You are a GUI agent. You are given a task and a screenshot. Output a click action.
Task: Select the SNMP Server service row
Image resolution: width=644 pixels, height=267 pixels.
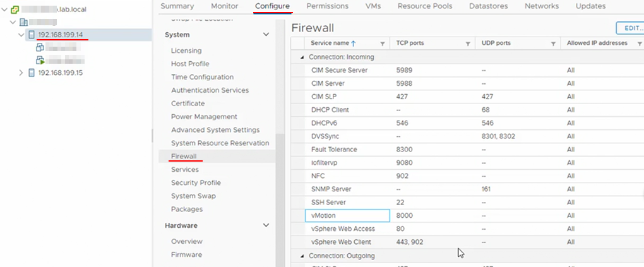click(x=467, y=189)
